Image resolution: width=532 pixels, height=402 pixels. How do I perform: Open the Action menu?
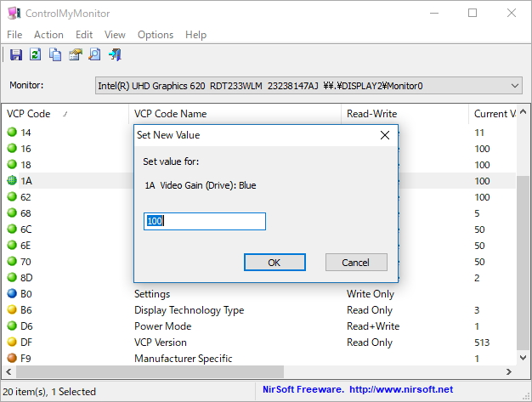click(x=48, y=35)
